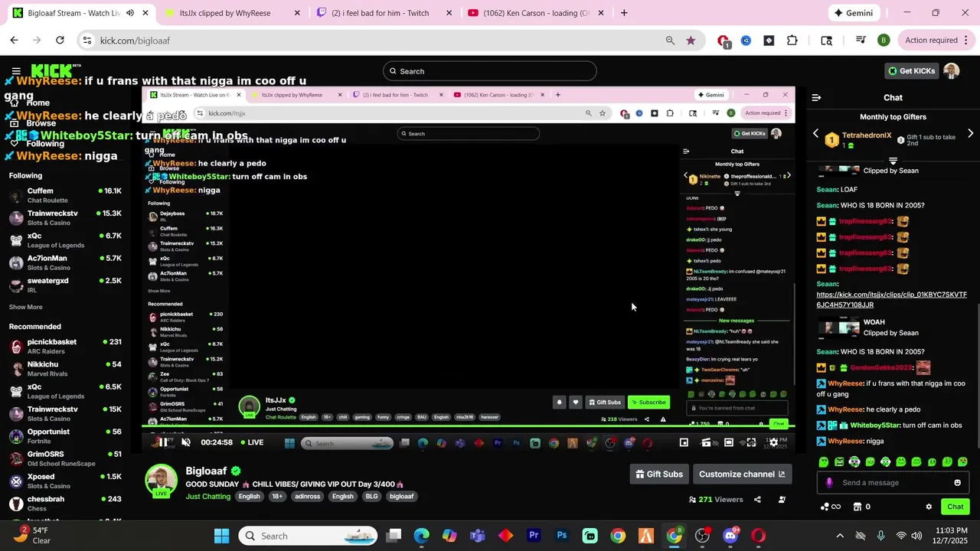Viewport: 980px width, 551px height.
Task: Show next monthly top gifter
Action: coord(970,133)
